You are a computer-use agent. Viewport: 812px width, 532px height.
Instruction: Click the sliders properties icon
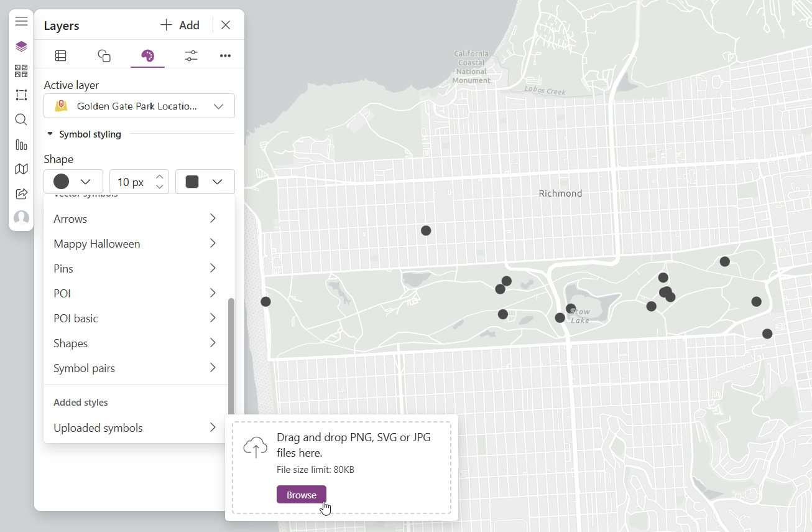191,55
